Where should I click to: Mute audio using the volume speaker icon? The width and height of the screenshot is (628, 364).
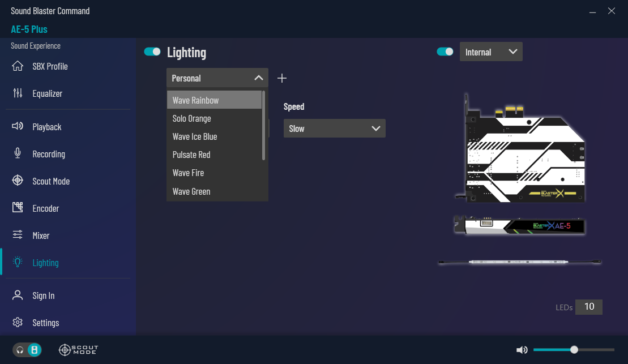coord(522,350)
